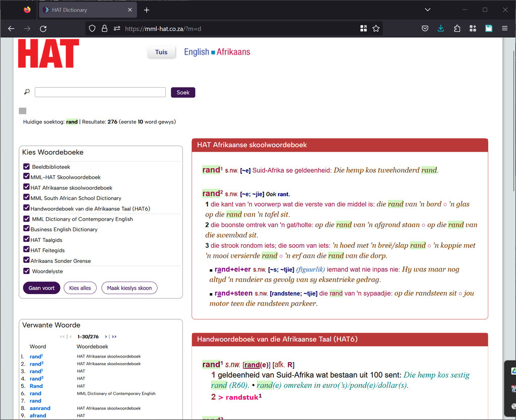The image size is (516, 420).
Task: Uncheck HAT Taalgids checkbox
Action: click(x=26, y=239)
